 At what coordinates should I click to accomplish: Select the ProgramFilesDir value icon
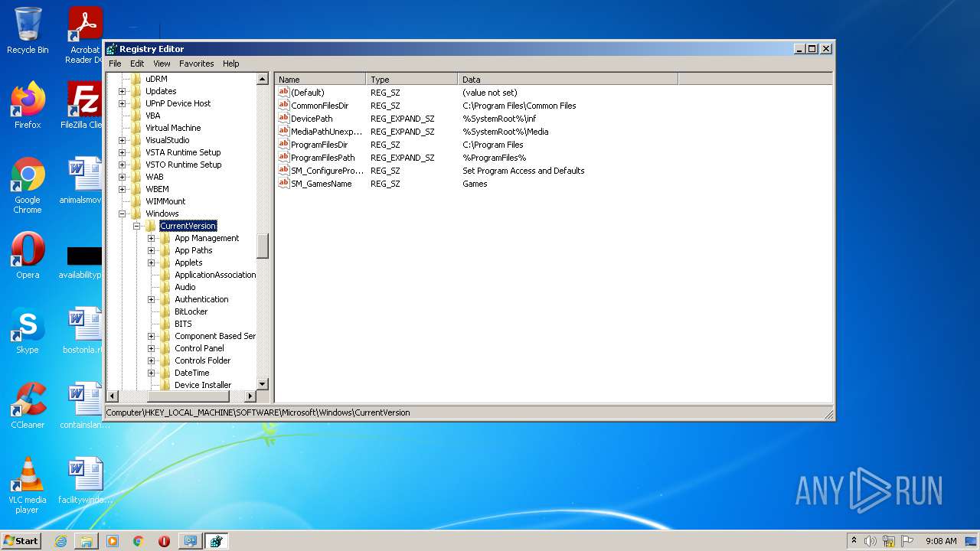click(x=283, y=145)
